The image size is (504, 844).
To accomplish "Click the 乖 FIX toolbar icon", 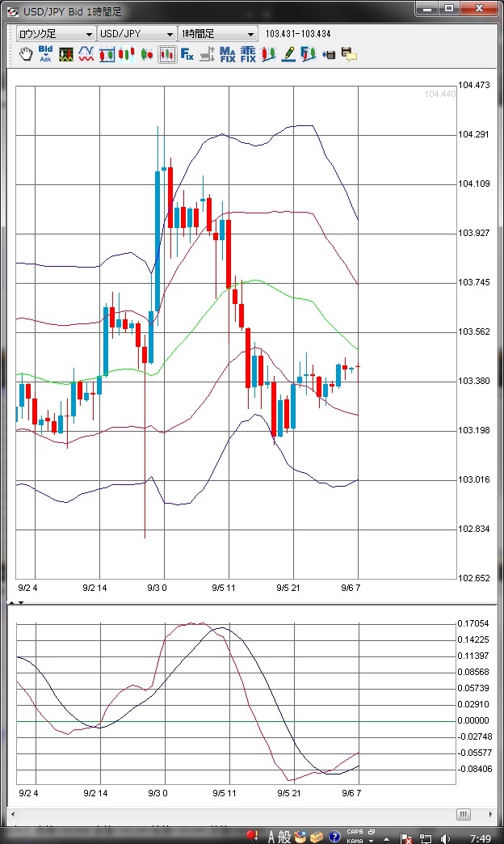I will [248, 54].
